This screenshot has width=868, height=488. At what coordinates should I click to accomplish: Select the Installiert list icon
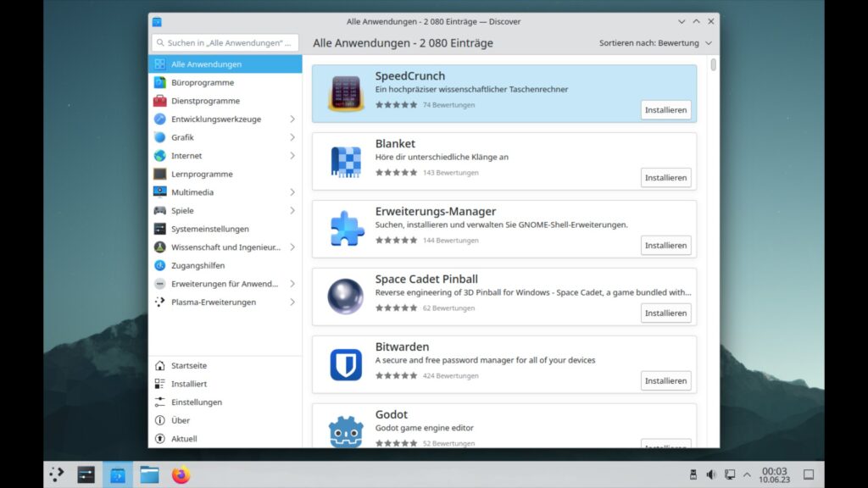pos(160,384)
